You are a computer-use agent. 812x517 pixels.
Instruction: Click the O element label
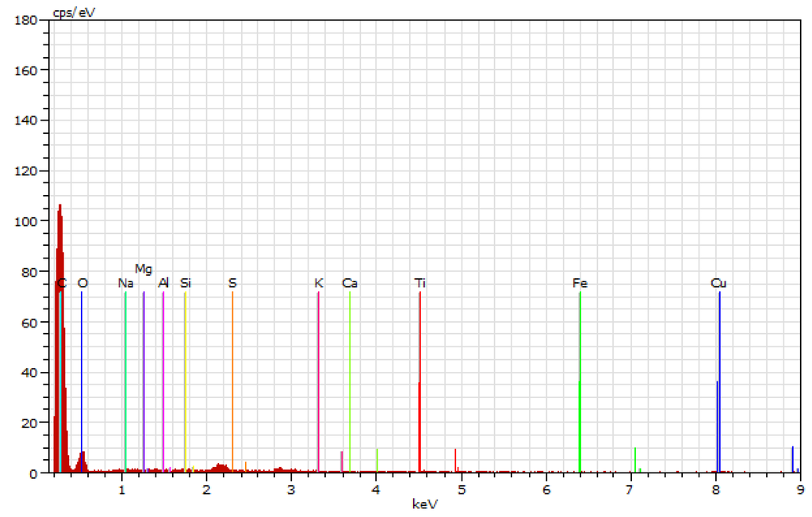[x=82, y=283]
